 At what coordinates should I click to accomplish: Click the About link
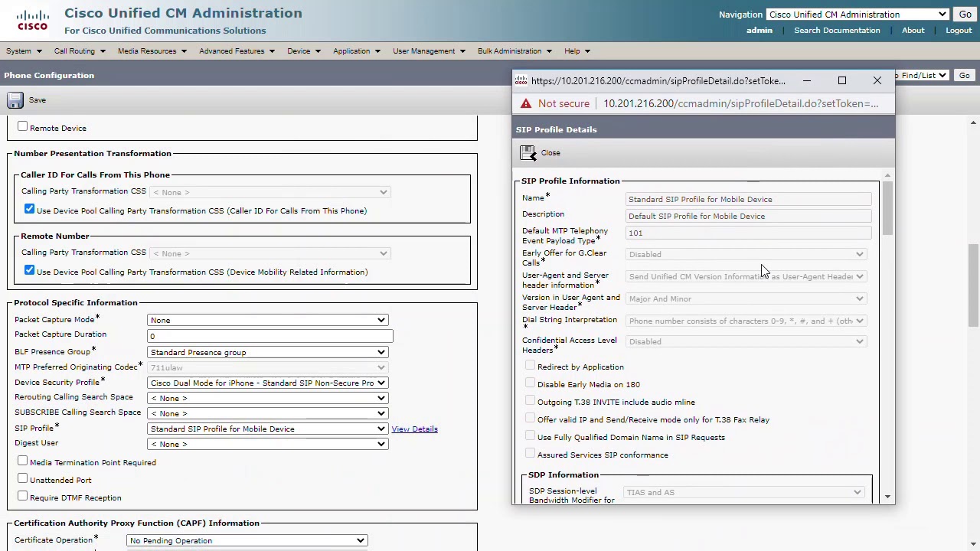point(913,31)
